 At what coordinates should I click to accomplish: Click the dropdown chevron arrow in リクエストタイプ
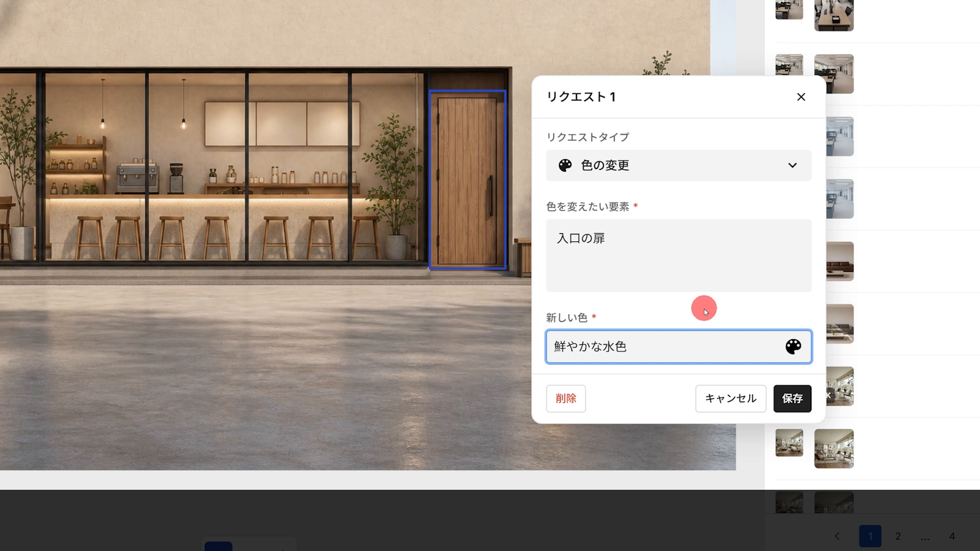pyautogui.click(x=793, y=165)
